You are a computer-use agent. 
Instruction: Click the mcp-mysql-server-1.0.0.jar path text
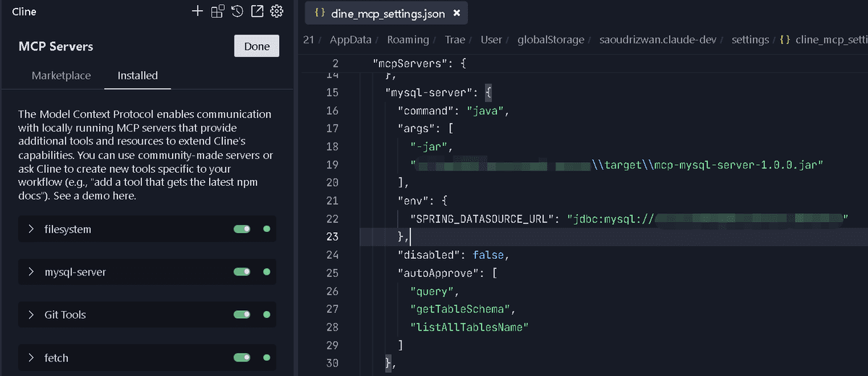707,165
